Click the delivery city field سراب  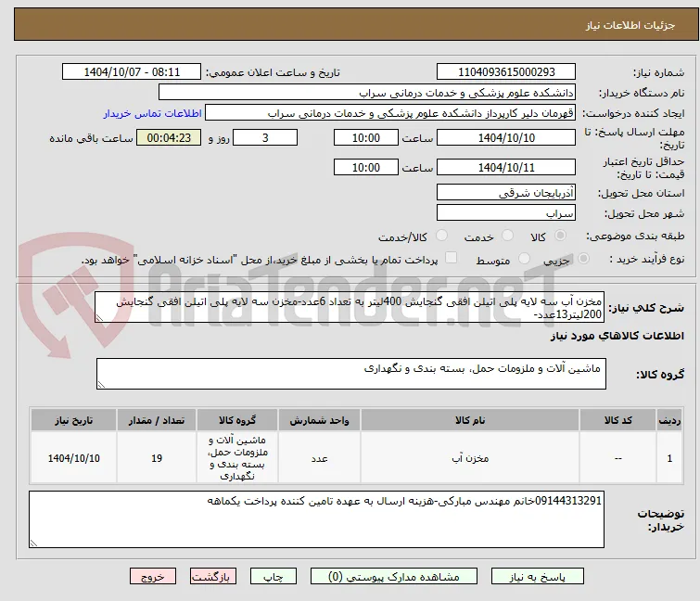pos(506,213)
